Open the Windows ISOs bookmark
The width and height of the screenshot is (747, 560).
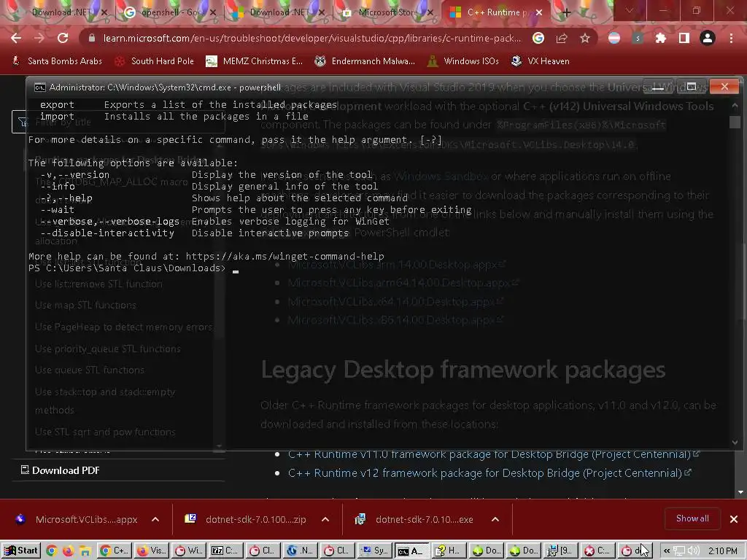point(463,61)
